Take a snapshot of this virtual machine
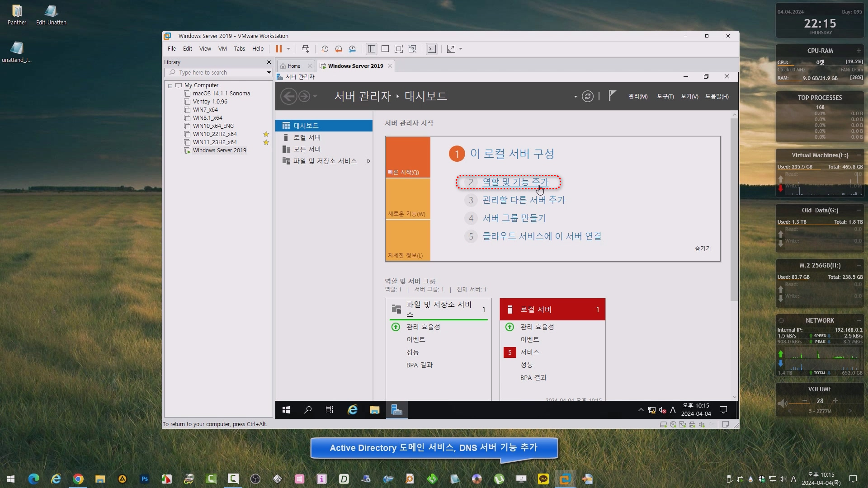 point(325,49)
